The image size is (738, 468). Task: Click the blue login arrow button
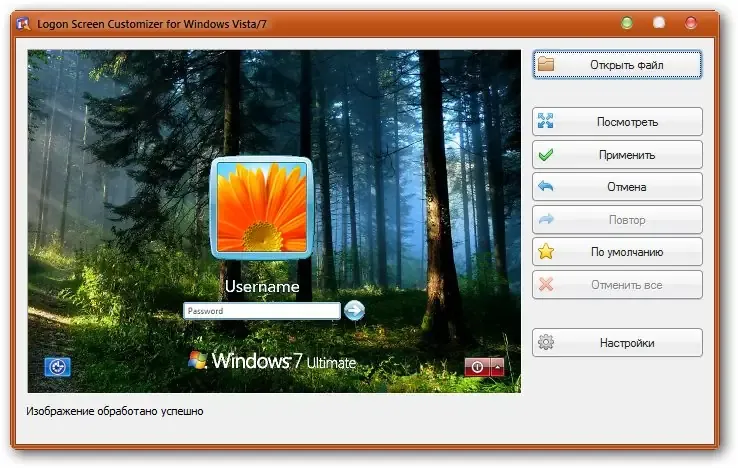[354, 310]
